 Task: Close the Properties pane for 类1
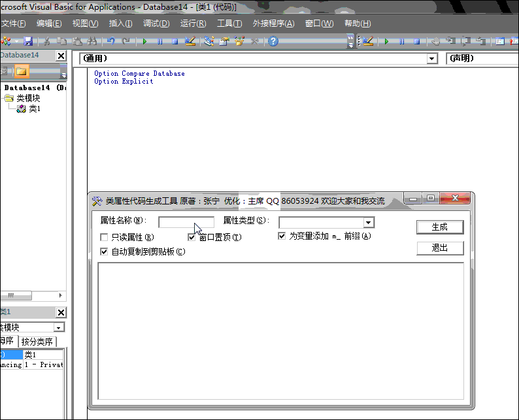point(61,312)
